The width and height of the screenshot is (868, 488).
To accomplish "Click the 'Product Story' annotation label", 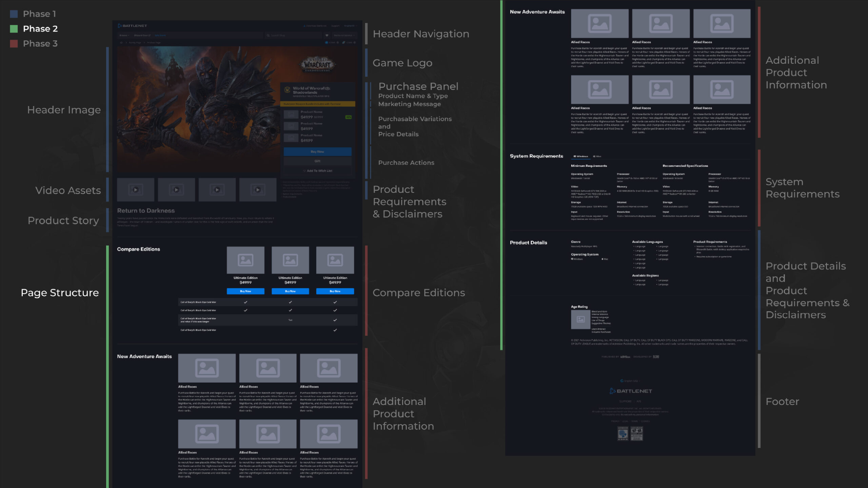I will (63, 221).
